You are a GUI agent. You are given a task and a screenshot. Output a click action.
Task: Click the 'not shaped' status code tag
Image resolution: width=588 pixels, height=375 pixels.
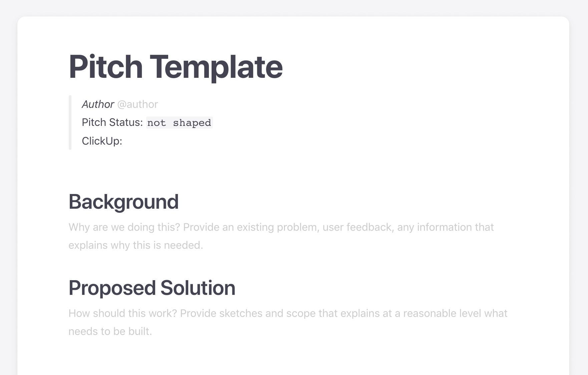[x=179, y=123]
